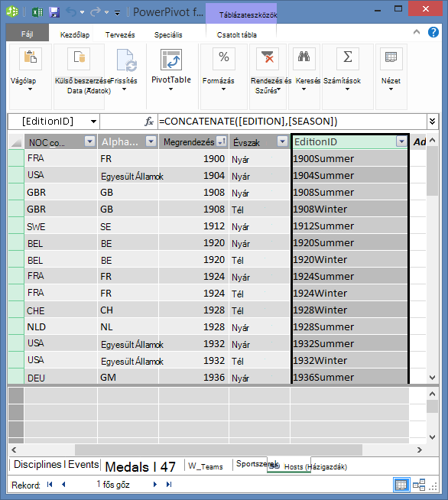The width and height of the screenshot is (448, 500).
Task: Switch to data grid view in status bar
Action: [x=401, y=485]
